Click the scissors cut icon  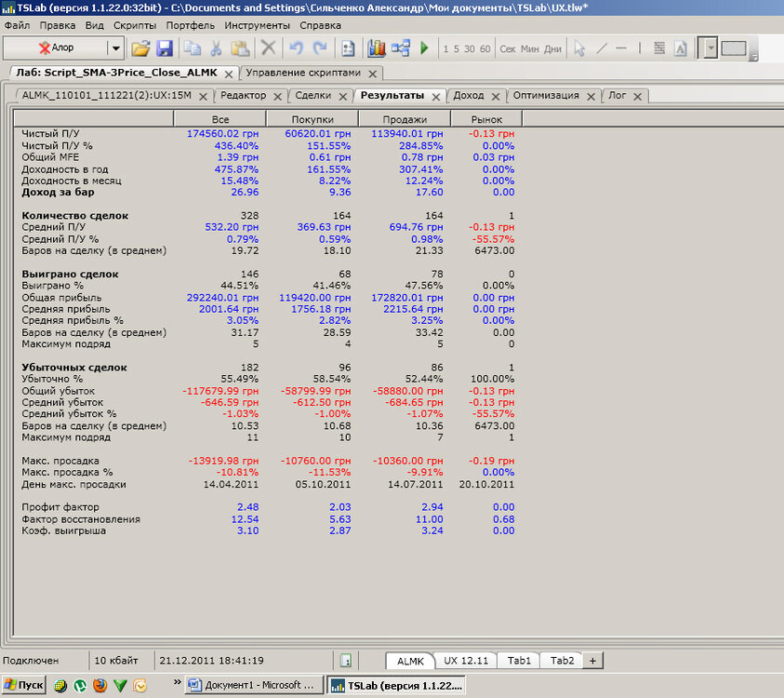(x=216, y=48)
